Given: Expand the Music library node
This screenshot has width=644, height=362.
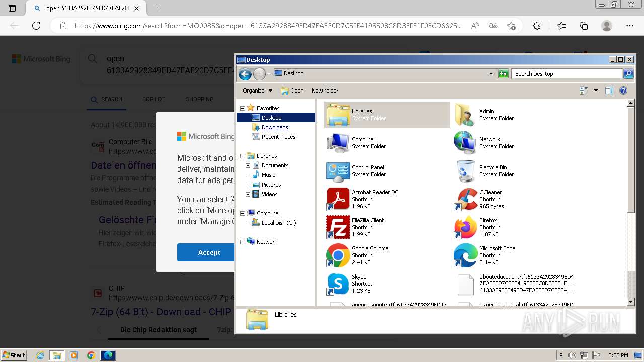Looking at the screenshot, I should point(248,175).
